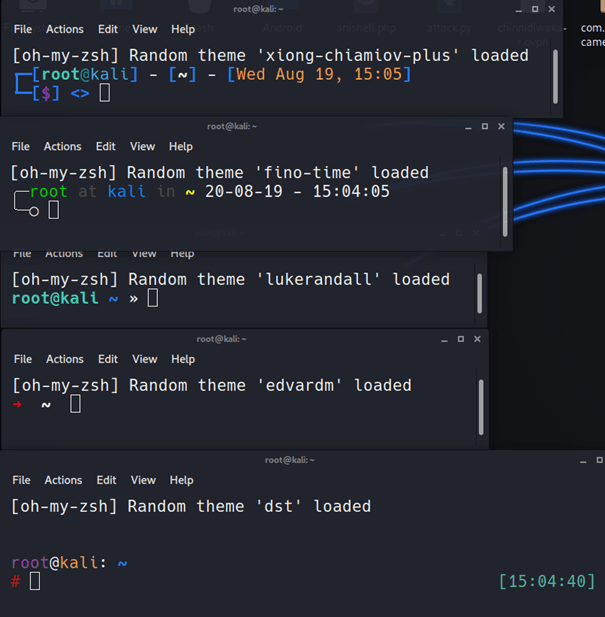This screenshot has height=617, width=605.
Task: Click the '[root@kali]' bracket prompt text
Action: [85, 74]
